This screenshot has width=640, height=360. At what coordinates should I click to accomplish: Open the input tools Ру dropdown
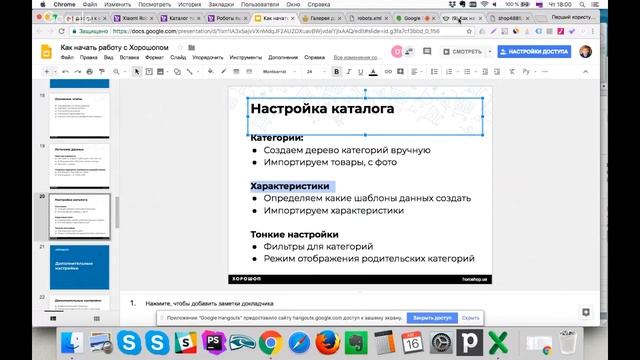pos(529,72)
